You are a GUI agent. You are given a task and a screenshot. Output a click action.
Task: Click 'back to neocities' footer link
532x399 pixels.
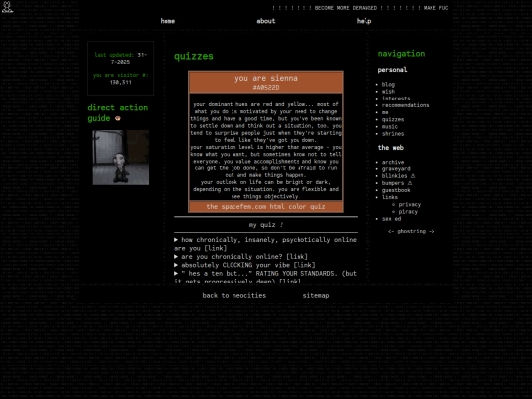[234, 296]
